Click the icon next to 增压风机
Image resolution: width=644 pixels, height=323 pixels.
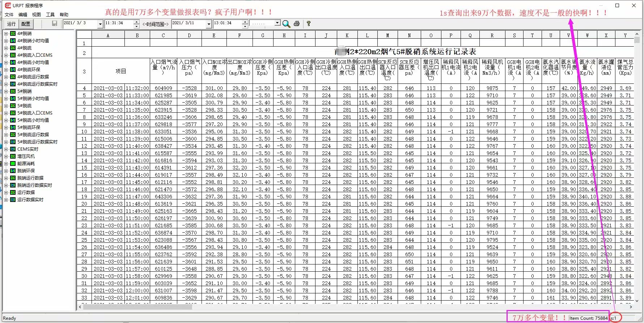13,156
